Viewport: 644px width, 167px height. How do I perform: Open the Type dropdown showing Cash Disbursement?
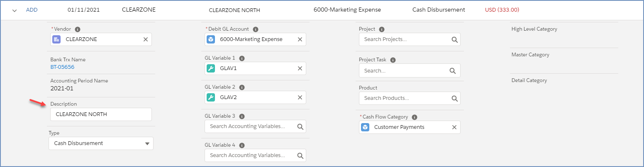pos(101,143)
